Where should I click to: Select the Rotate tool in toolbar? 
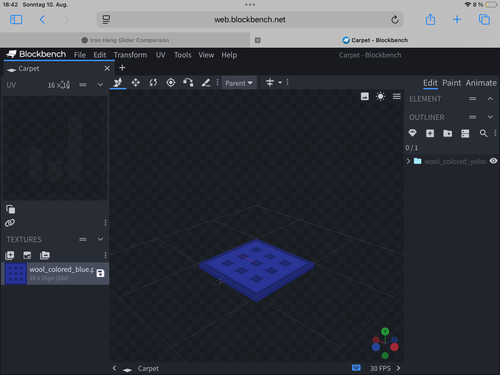tap(153, 82)
